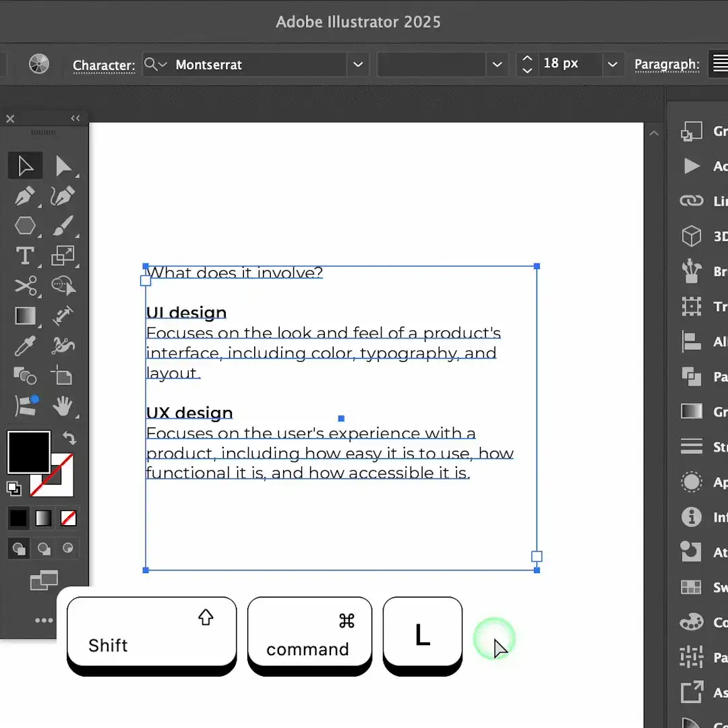
Task: Select the Paintbrush tool
Action: [x=63, y=226]
